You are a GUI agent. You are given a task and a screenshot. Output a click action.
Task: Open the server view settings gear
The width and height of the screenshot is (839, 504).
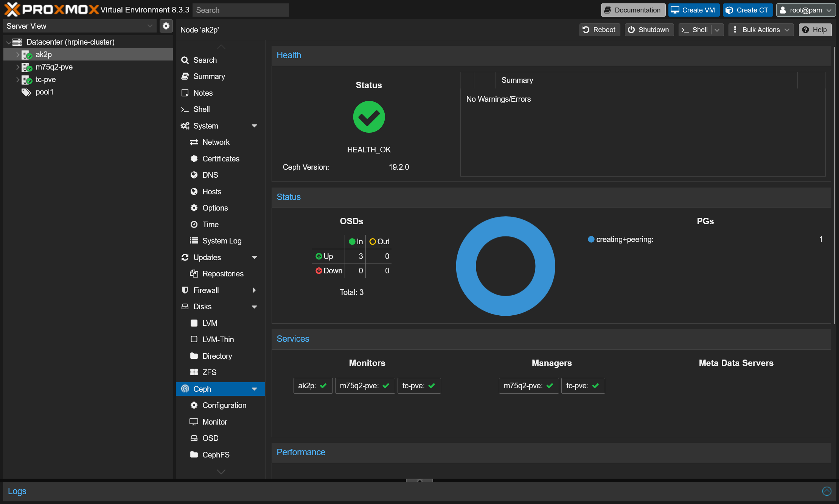(x=166, y=26)
